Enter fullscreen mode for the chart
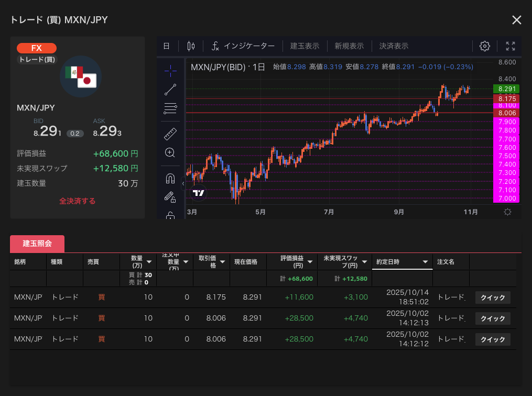This screenshot has height=396, width=532. tap(510, 46)
